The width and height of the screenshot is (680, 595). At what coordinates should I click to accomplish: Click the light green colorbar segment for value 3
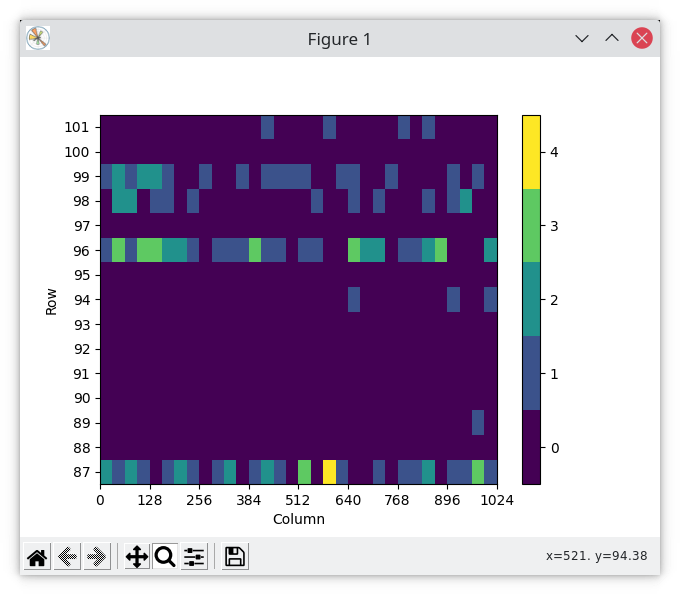[x=531, y=226]
